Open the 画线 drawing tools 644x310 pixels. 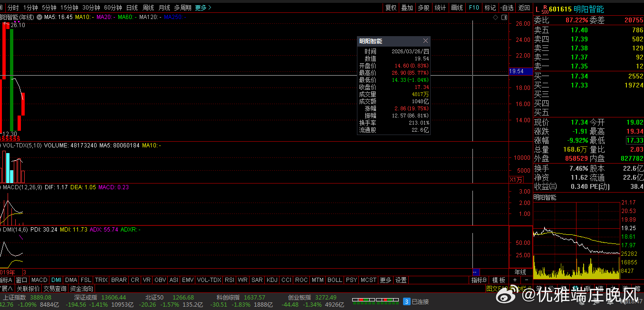(457, 8)
